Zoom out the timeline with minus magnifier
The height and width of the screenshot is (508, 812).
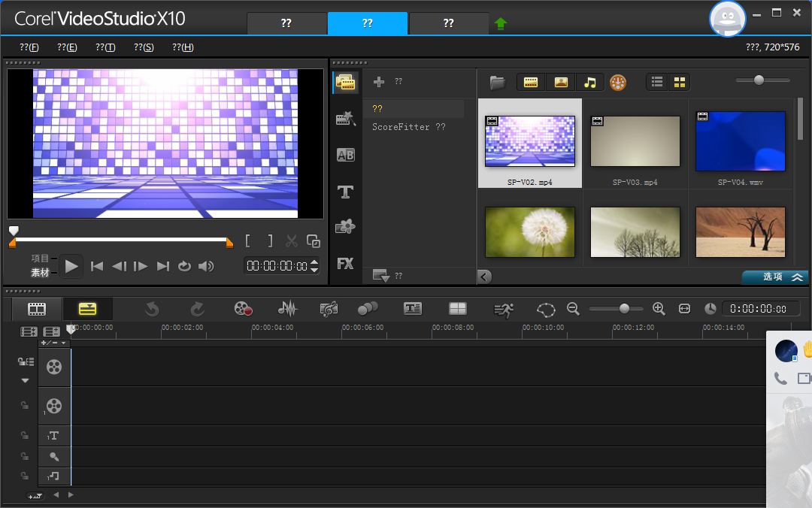[573, 309]
